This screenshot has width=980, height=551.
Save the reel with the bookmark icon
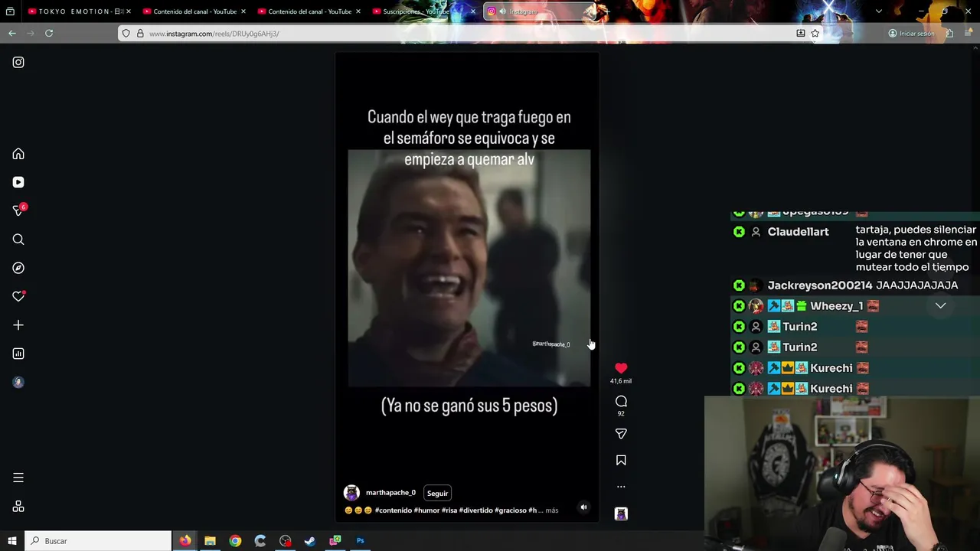point(621,460)
